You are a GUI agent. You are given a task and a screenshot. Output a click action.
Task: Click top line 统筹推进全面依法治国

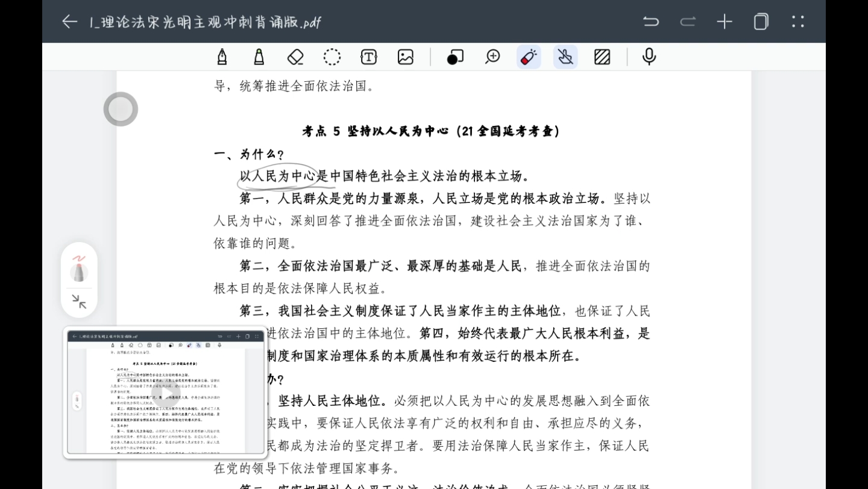coord(307,86)
